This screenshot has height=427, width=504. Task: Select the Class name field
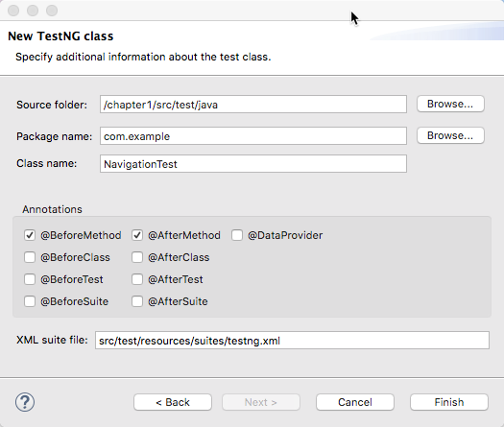253,163
